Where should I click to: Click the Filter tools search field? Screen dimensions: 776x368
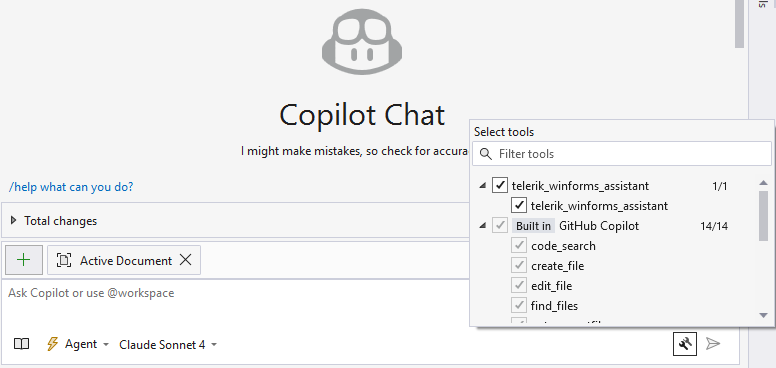pyautogui.click(x=622, y=154)
